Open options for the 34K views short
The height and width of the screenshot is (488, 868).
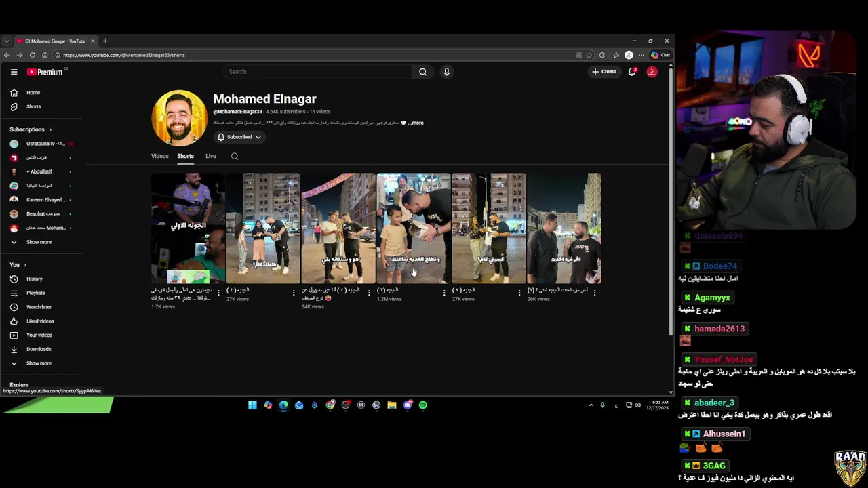click(x=369, y=293)
